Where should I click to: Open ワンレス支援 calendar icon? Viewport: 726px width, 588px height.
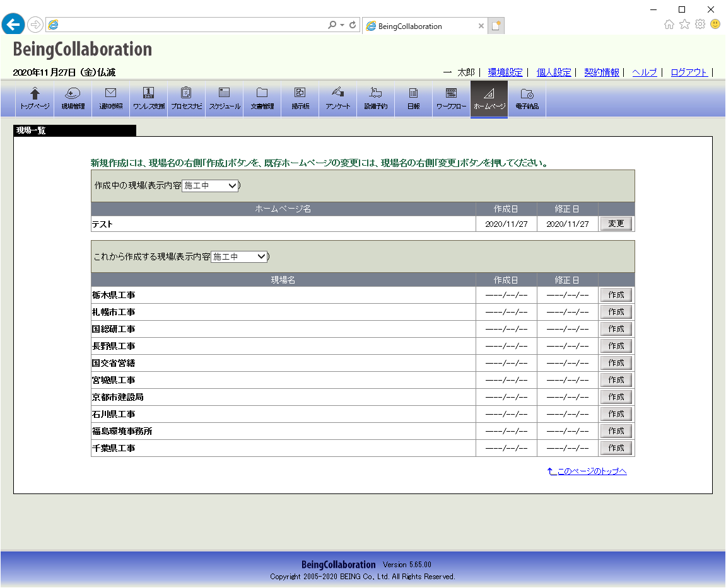(149, 98)
